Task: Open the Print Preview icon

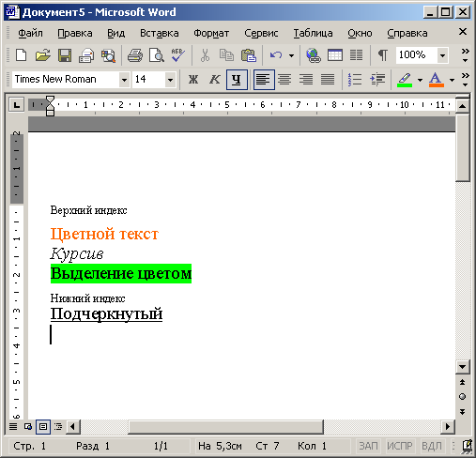Action: (x=157, y=55)
